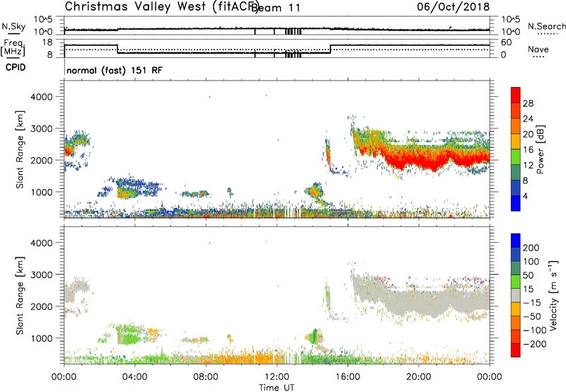Screen dimensions: 566x392
Task: Click the 'Christmas Valley West (fitACF)' title
Action: 161,6
